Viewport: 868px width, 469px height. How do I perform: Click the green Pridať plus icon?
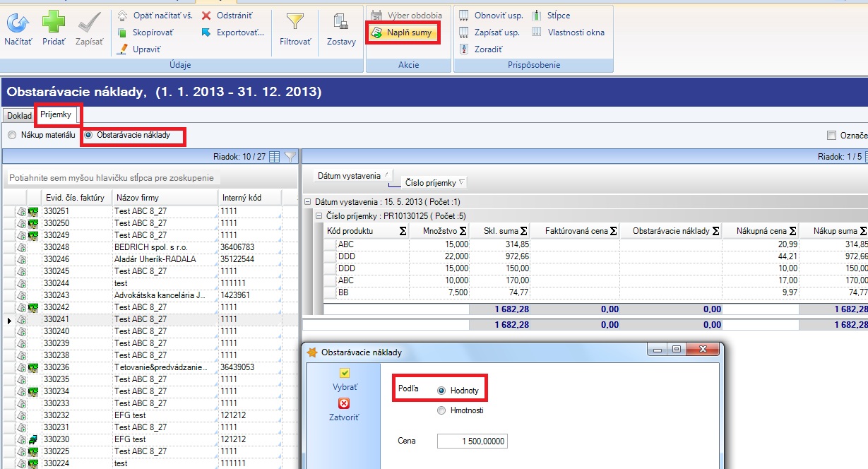pos(54,23)
